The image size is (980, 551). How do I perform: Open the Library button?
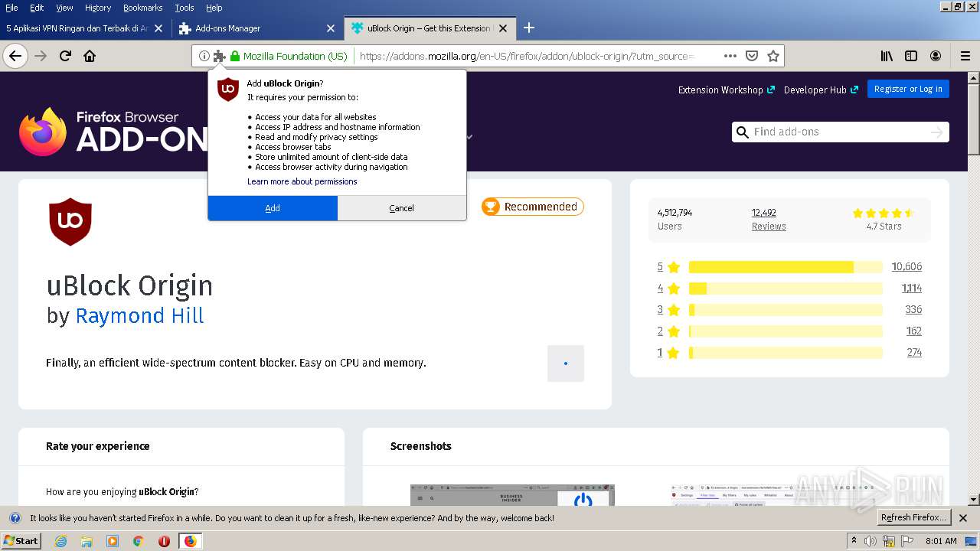pos(887,56)
